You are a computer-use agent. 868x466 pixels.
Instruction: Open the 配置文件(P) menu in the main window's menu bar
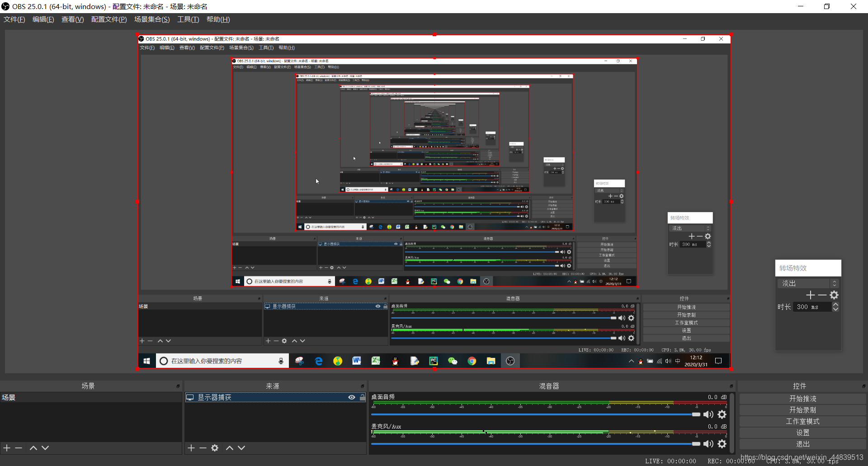109,19
